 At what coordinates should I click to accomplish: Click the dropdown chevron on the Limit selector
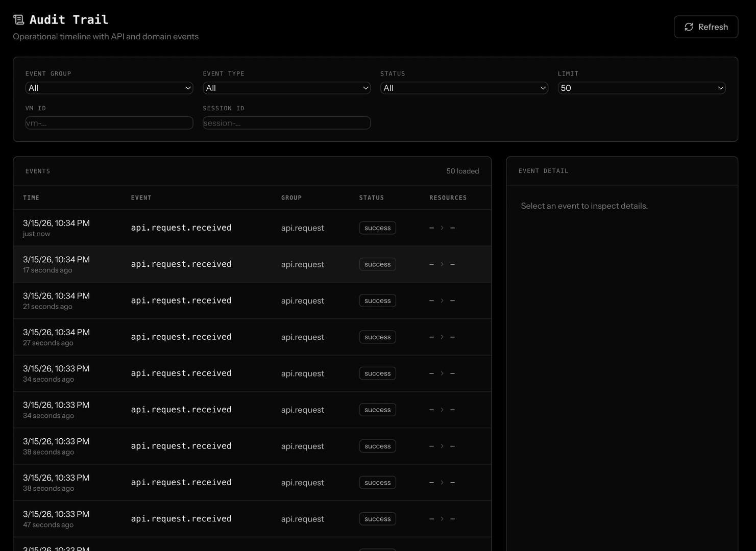pyautogui.click(x=720, y=88)
